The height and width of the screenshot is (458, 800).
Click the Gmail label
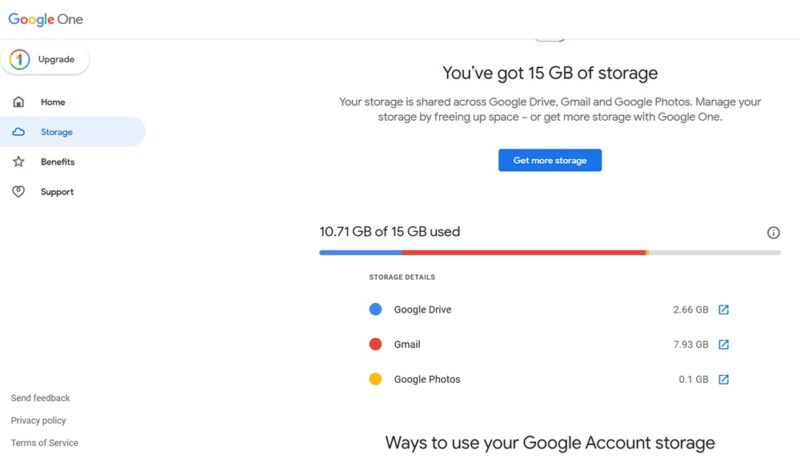[x=407, y=344]
